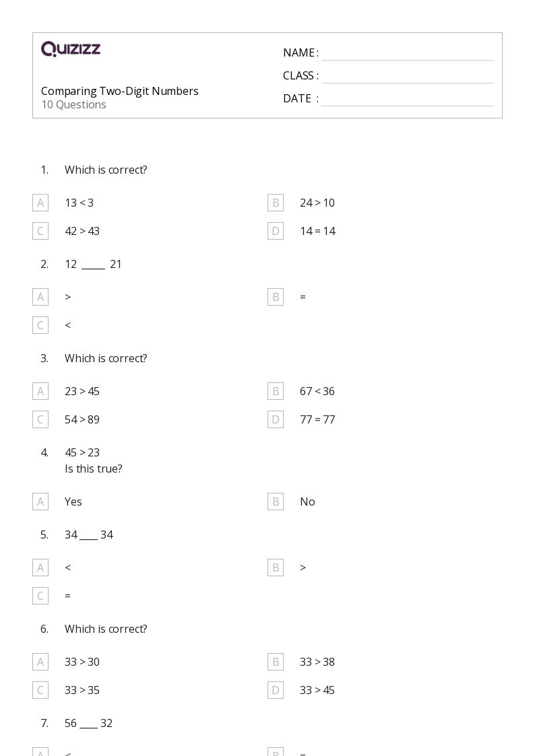Viewport: 535px width, 756px height.
Task: Check box D next to 77 = 77
Action: 276,419
